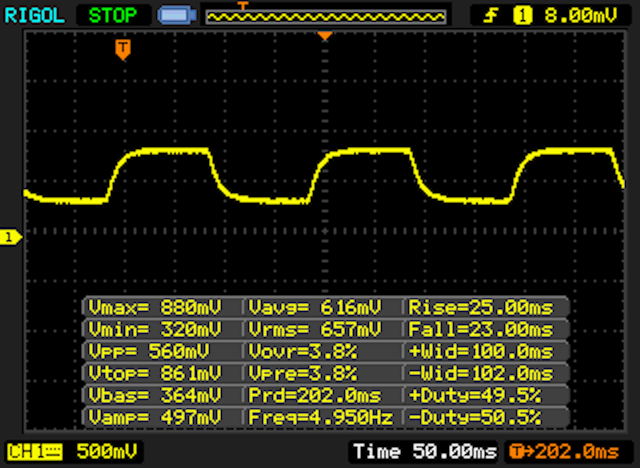Click the Vmax= 880mV measurement
Viewport: 640px width, 468px height.
(x=154, y=307)
